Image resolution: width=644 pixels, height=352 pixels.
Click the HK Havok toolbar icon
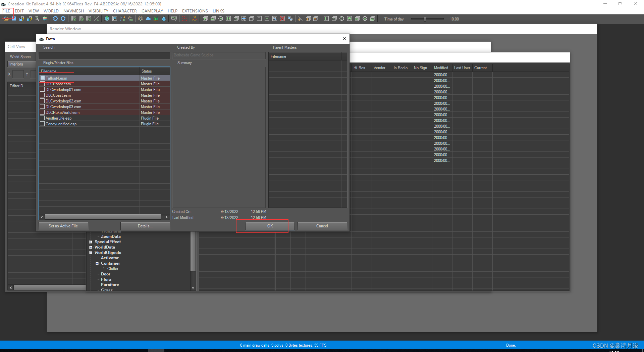[122, 19]
